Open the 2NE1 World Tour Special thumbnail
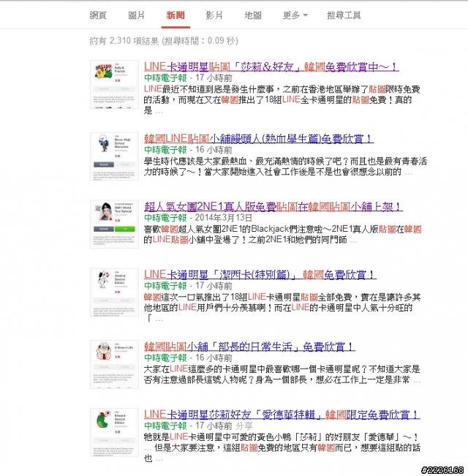The width and height of the screenshot is (468, 476). [x=114, y=224]
